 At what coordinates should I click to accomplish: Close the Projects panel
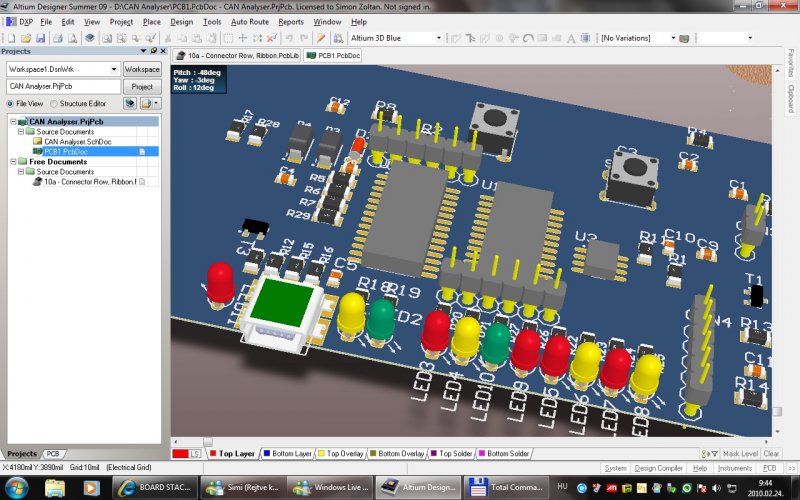tap(163, 51)
